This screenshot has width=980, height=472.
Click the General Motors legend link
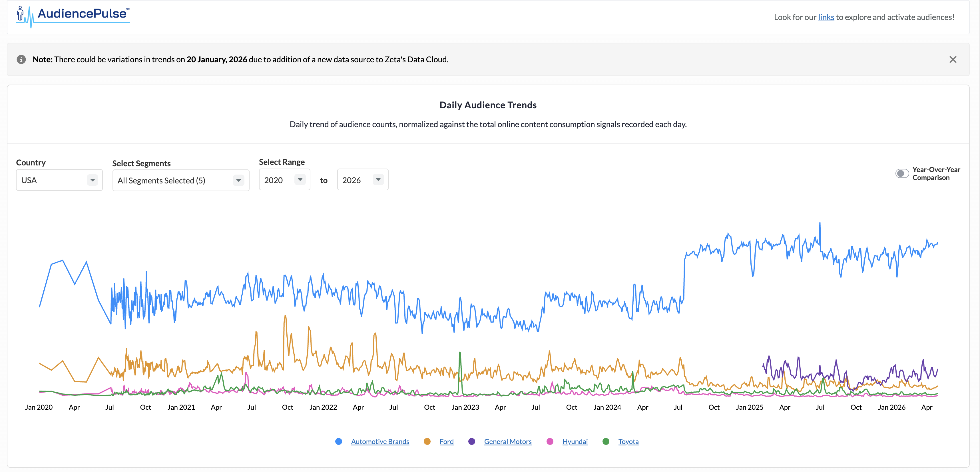(x=508, y=441)
